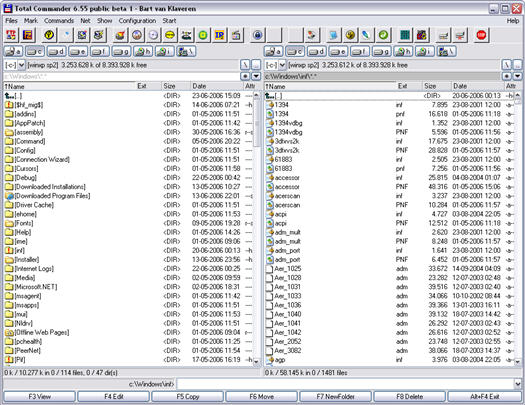Click the teal grid toolbar icon
Screen dimensions: 525x405
[405, 35]
